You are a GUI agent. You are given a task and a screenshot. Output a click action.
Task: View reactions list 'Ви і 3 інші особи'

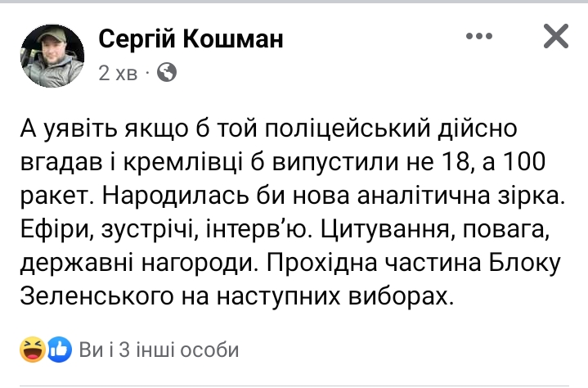159,350
